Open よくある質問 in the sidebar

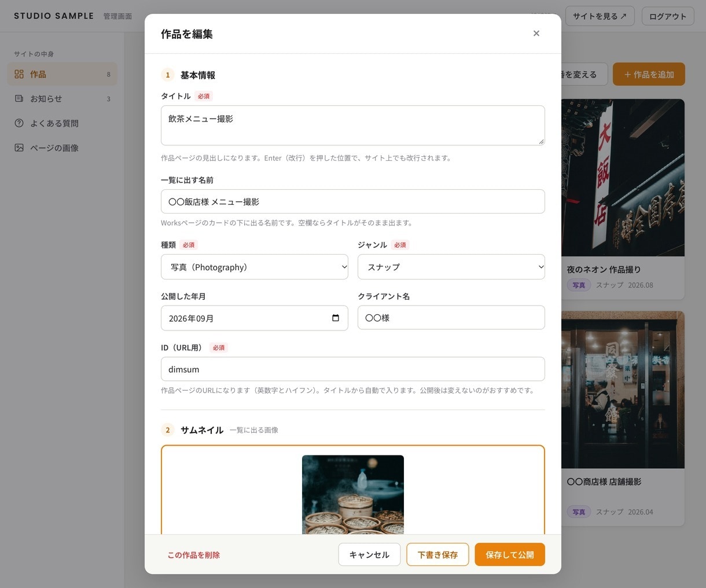pyautogui.click(x=62, y=123)
